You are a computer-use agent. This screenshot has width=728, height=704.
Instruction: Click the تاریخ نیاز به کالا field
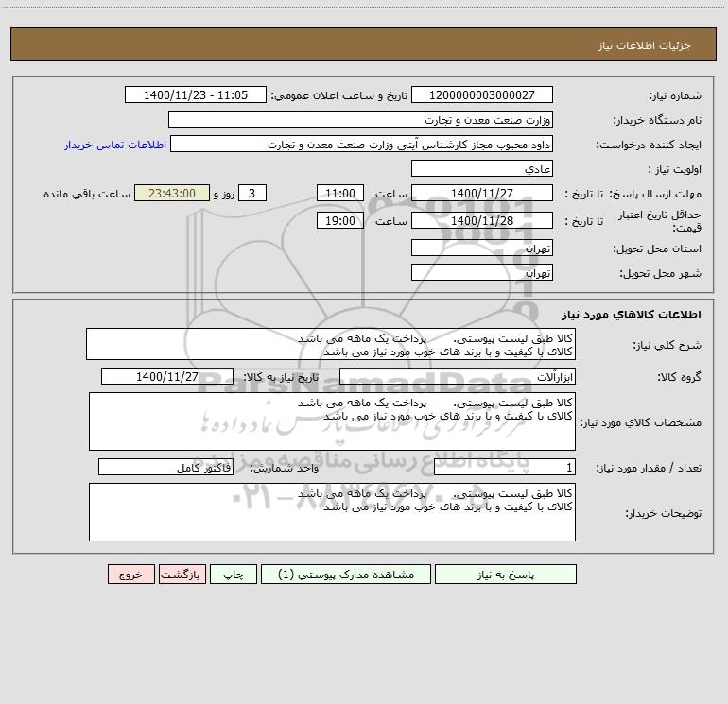point(167,376)
